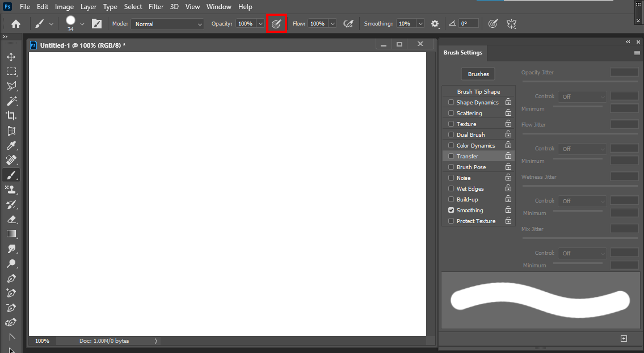Select the Move tool
644x353 pixels.
click(11, 57)
